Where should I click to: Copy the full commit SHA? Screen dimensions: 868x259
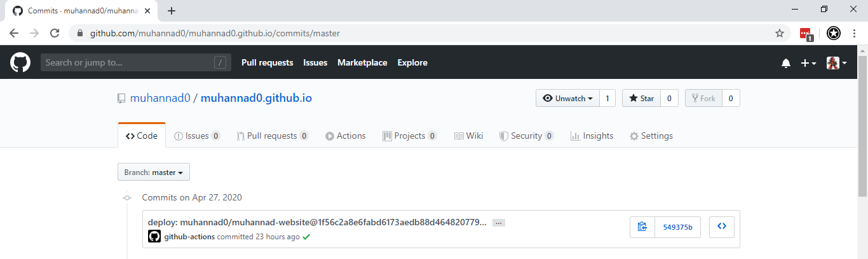point(642,227)
